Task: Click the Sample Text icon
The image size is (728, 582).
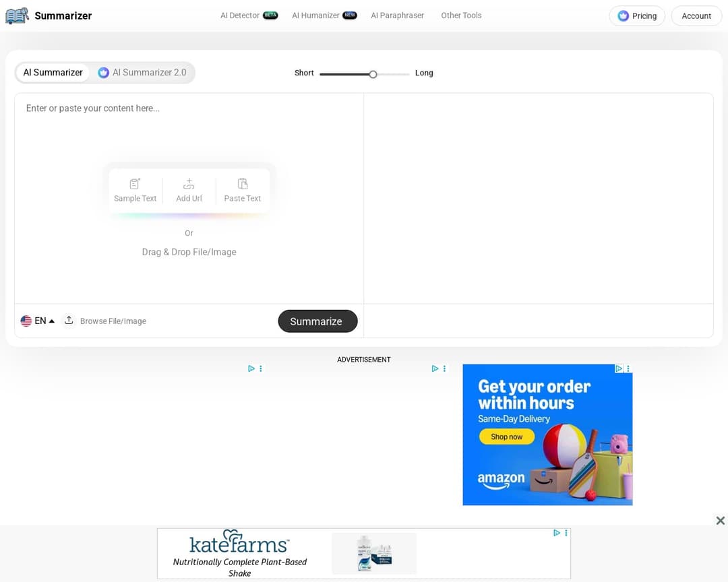Action: click(135, 183)
